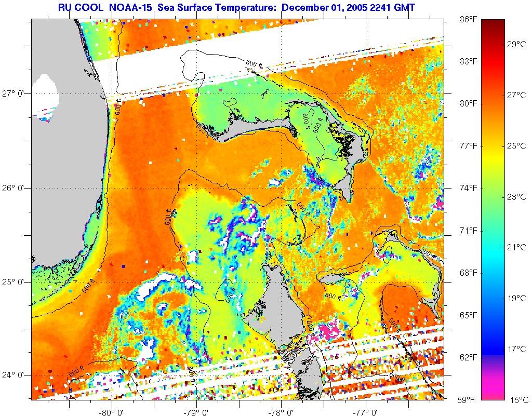Click the 19°C colorbar label
Viewport: 532px width, 416px height.
[x=516, y=298]
